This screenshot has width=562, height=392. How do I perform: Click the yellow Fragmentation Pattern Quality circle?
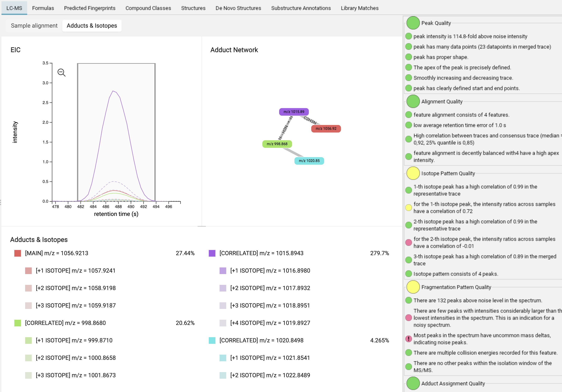click(x=413, y=287)
